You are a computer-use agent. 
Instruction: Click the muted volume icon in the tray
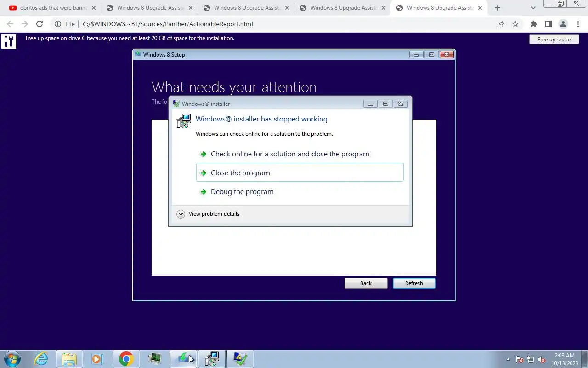(542, 359)
